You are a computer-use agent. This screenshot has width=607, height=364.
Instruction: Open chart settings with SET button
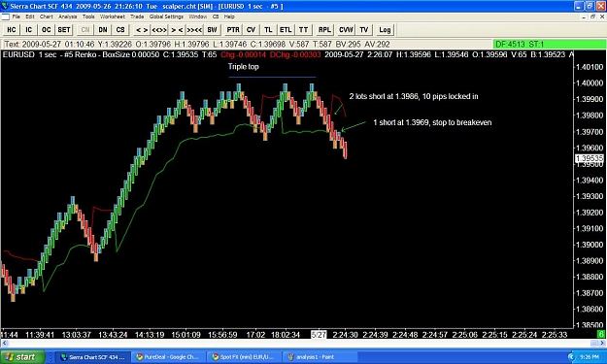tap(64, 30)
